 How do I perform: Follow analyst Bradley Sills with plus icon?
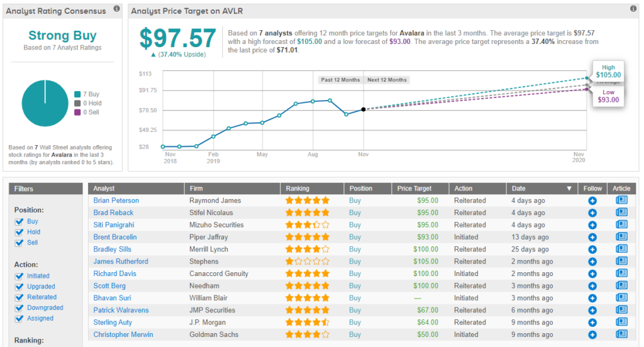pyautogui.click(x=592, y=250)
